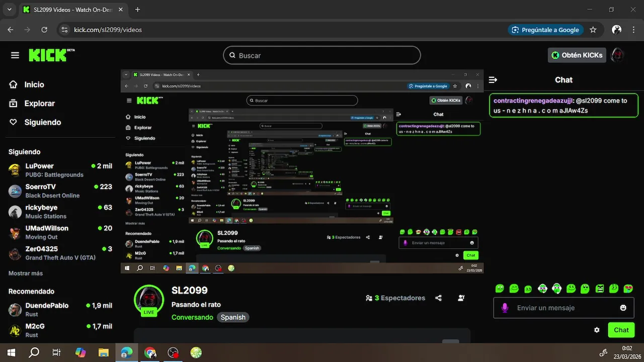This screenshot has height=362, width=644.
Task: Open the Windows Start menu
Action: point(11,353)
